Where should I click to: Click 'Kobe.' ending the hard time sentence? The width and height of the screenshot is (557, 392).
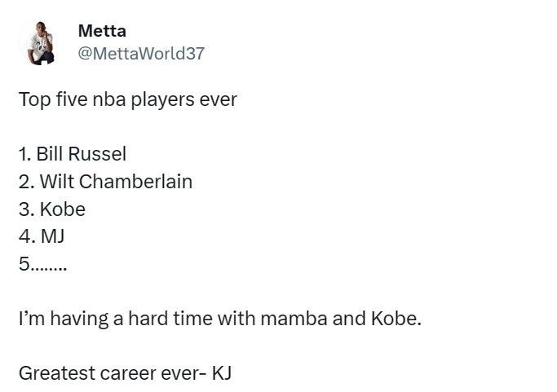coord(396,318)
